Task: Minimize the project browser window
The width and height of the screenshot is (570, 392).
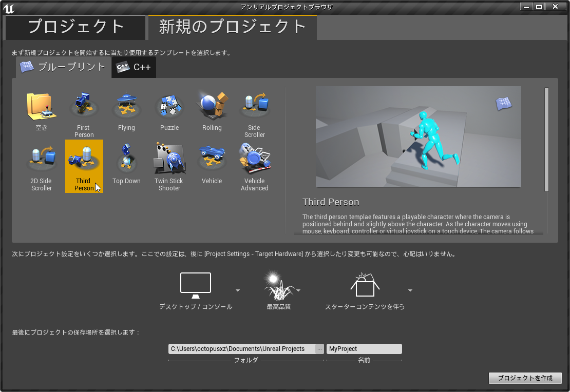Action: (526, 7)
